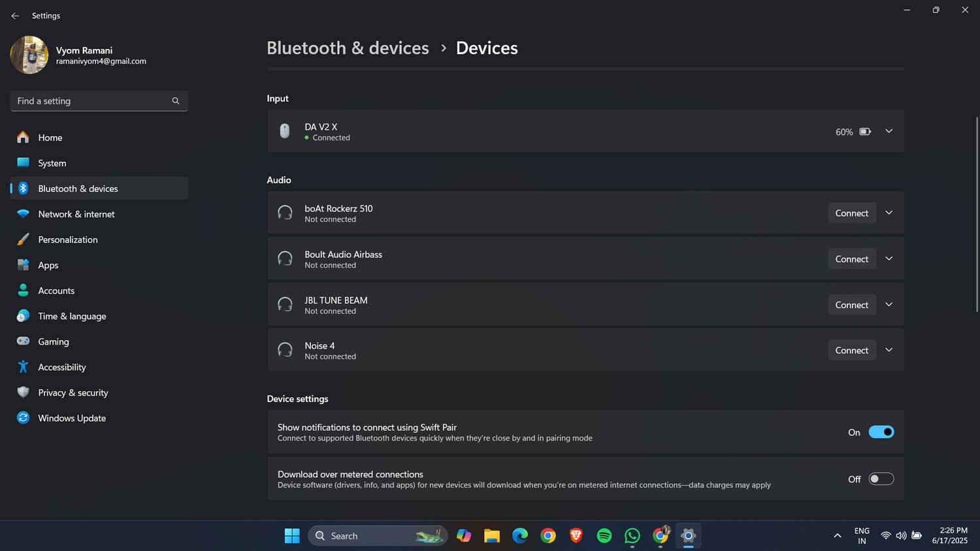Click the search magnifier in Find a setting
This screenshot has height=551, width=980.
point(175,101)
